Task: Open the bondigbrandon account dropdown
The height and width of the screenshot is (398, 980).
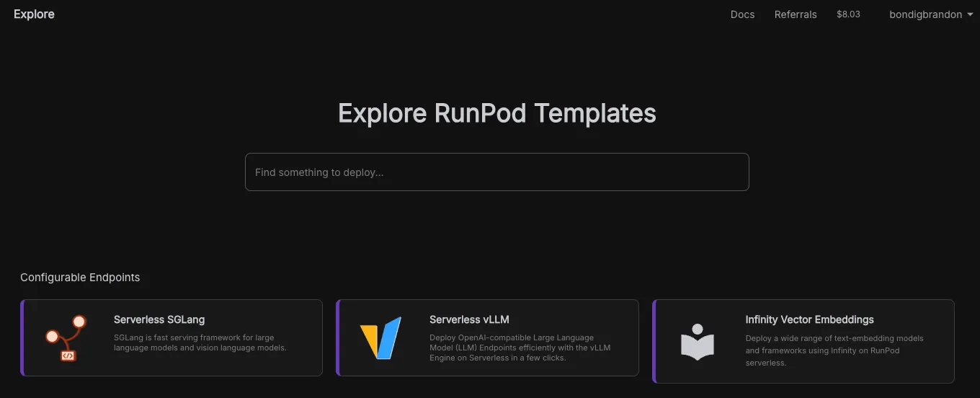Action: 931,14
